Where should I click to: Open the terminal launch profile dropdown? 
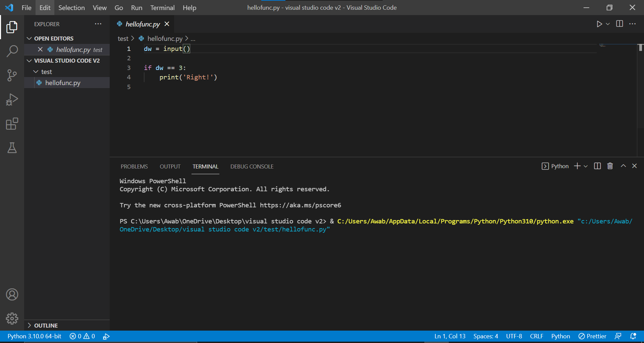pos(586,166)
